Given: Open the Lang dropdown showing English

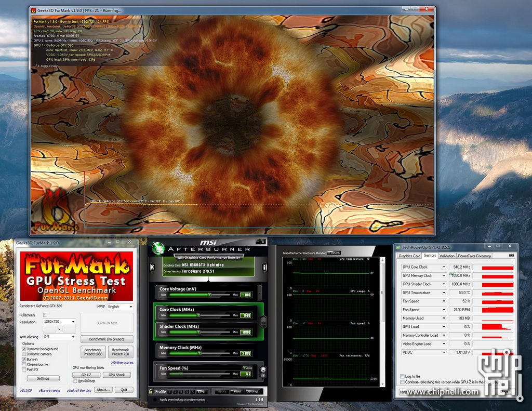Looking at the screenshot, I should [120, 307].
